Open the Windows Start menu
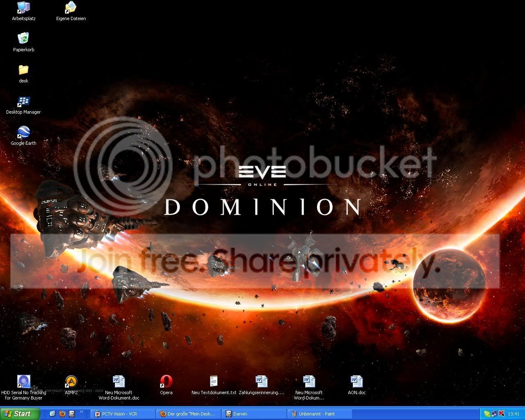The image size is (525, 420). click(20, 414)
